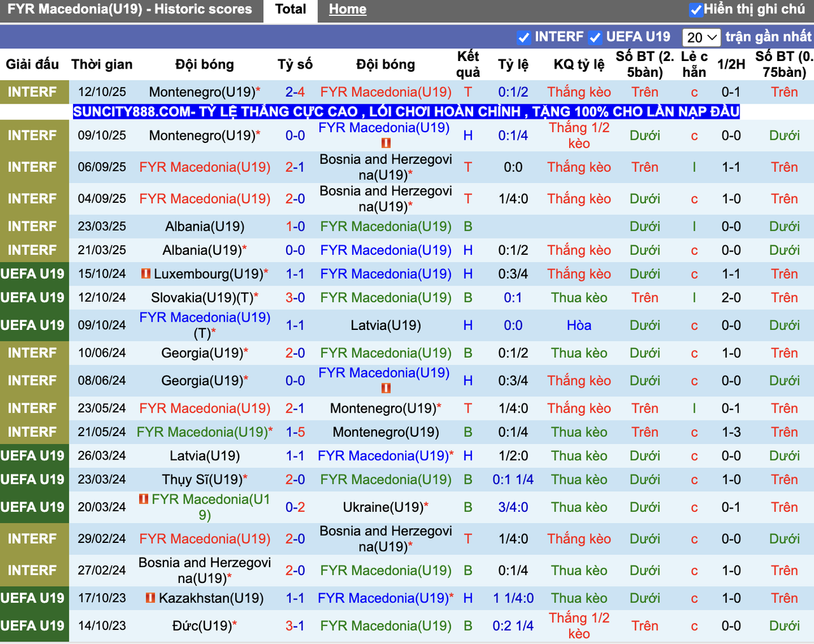Click the Giải đấu column header

coord(32,64)
